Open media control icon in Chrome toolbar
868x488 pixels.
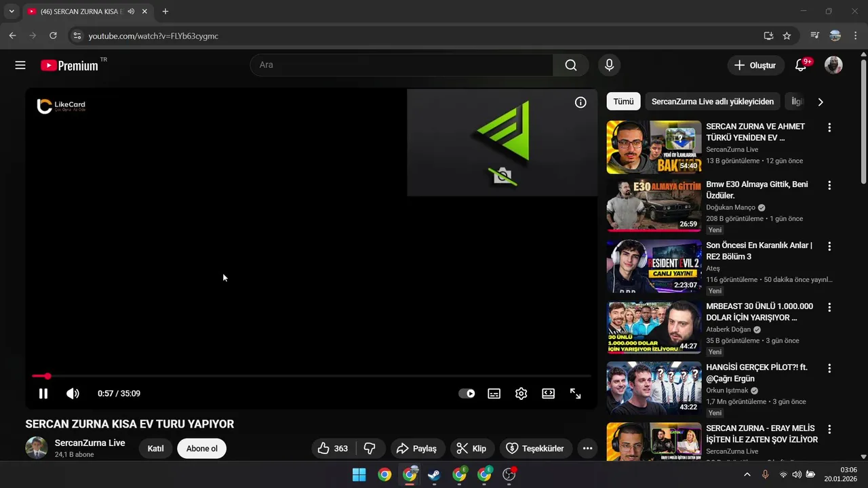815,36
